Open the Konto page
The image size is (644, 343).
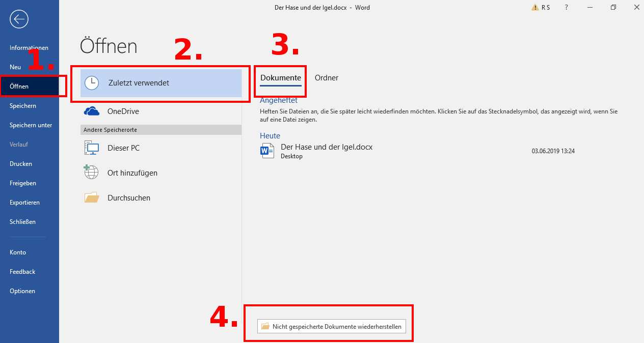18,252
